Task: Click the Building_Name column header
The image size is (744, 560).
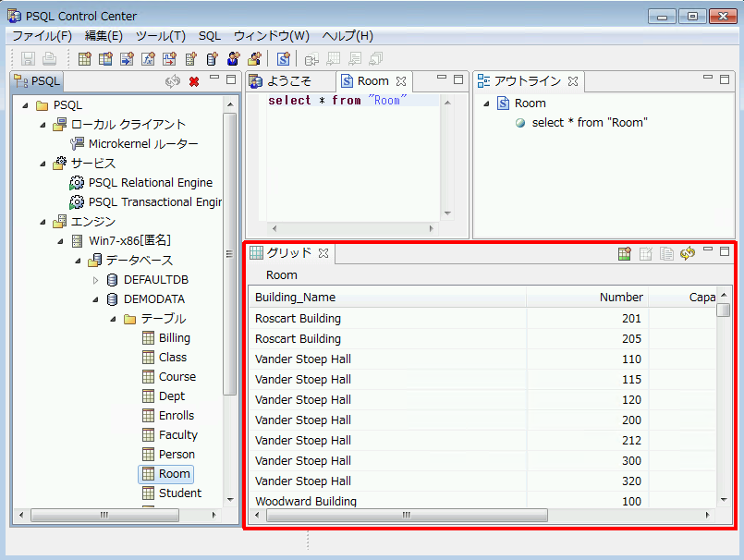Action: pyautogui.click(x=296, y=298)
